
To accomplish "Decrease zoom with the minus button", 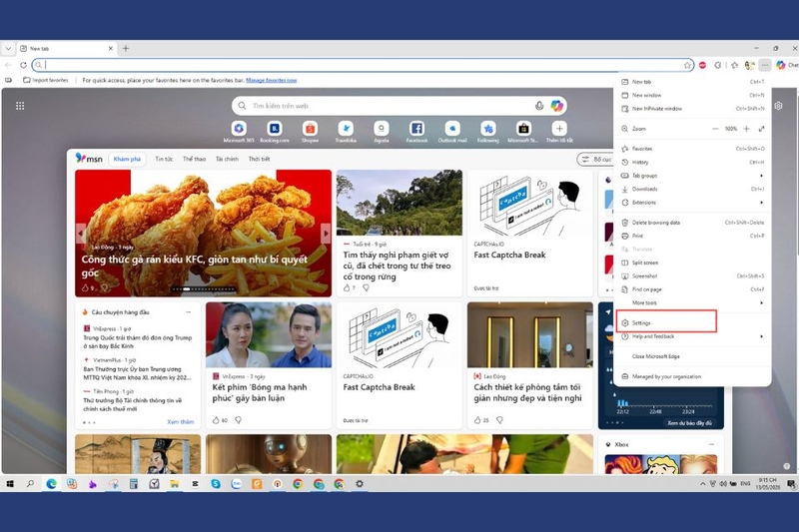I will (x=715, y=129).
